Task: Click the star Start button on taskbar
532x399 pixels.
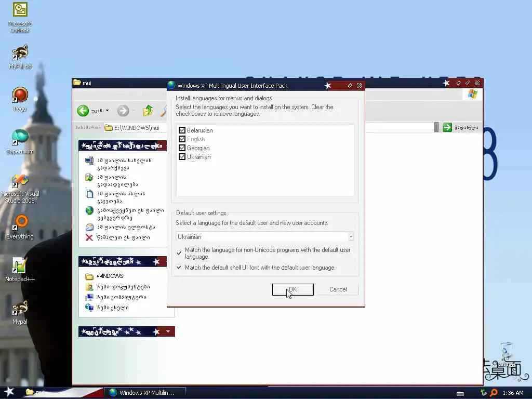Action: (x=9, y=392)
